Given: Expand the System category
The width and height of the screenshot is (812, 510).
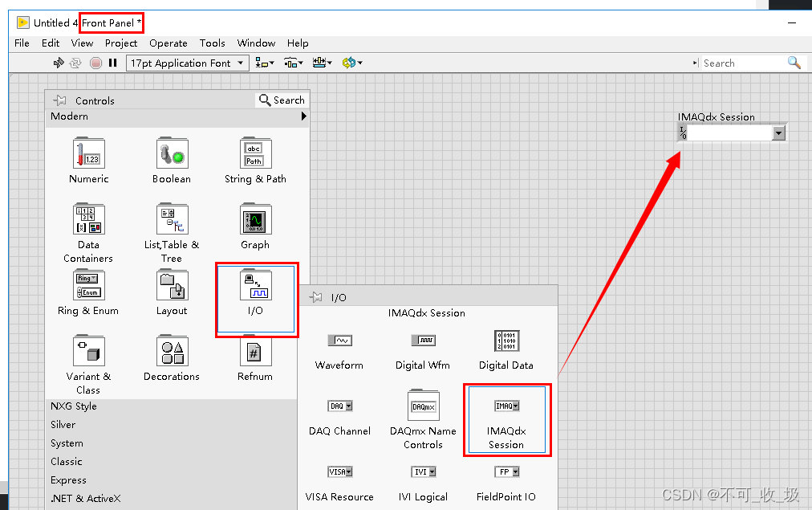Looking at the screenshot, I should 67,443.
